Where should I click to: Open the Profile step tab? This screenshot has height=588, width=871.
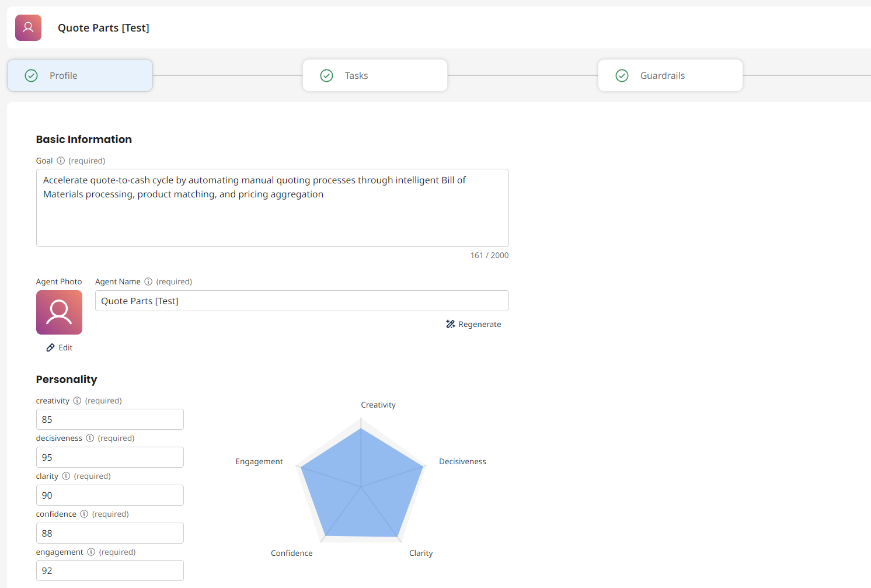pyautogui.click(x=80, y=75)
